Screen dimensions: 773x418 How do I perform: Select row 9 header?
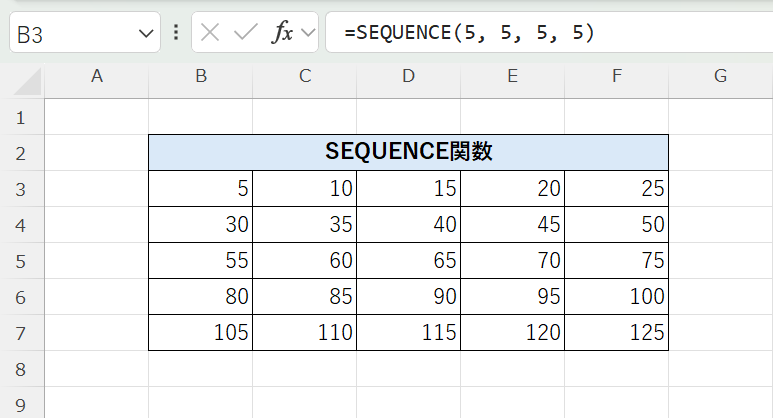pos(22,405)
